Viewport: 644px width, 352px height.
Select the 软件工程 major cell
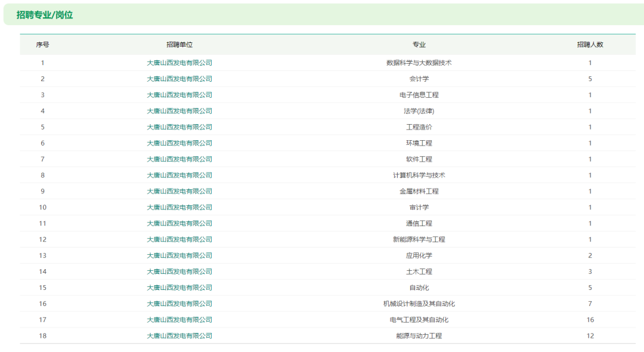[x=419, y=159]
